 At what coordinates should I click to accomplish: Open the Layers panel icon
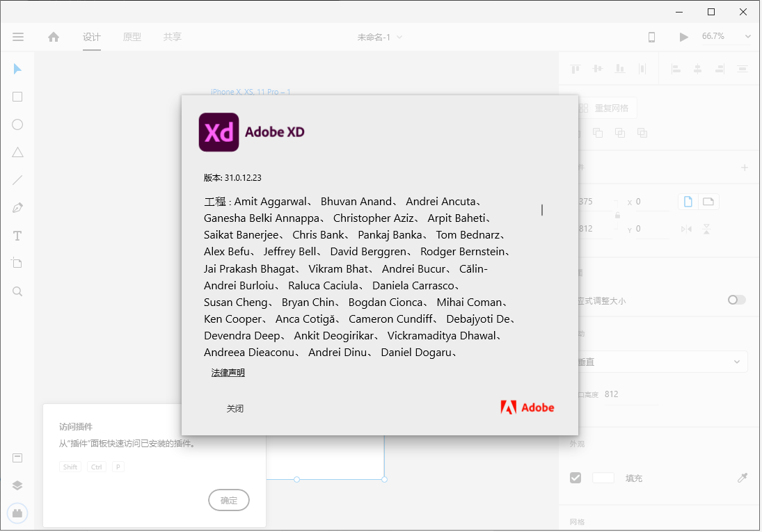click(17, 485)
